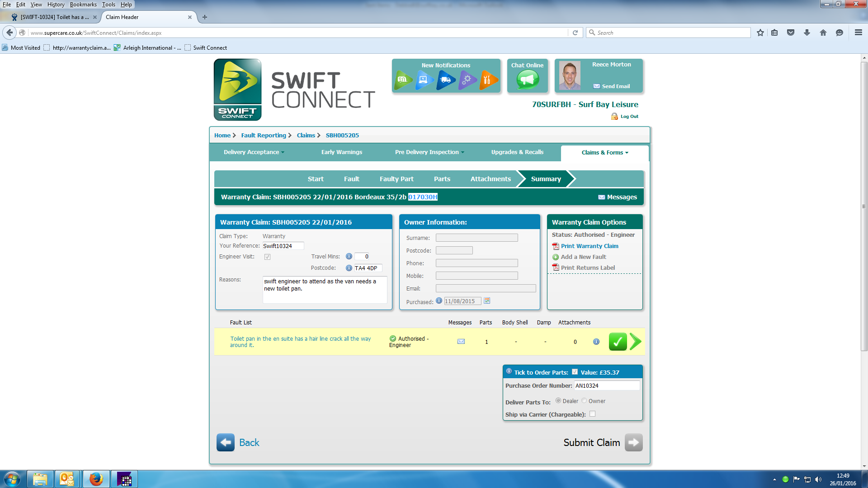Open the orange tools notification icon
868x488 pixels.
coord(488,80)
